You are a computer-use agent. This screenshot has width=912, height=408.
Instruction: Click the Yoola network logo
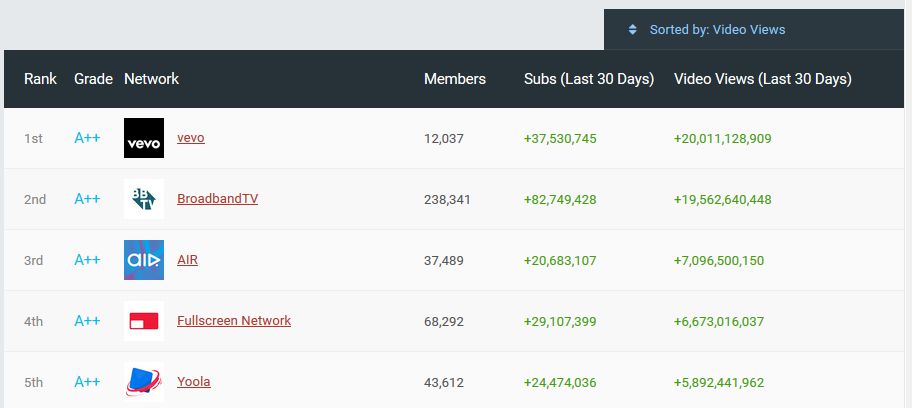click(x=144, y=382)
